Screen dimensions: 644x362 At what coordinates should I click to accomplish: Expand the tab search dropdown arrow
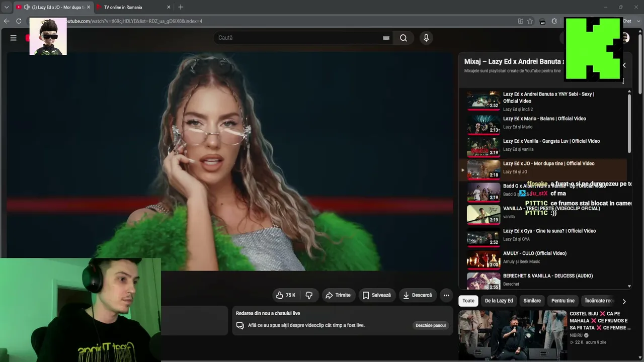[x=7, y=7]
